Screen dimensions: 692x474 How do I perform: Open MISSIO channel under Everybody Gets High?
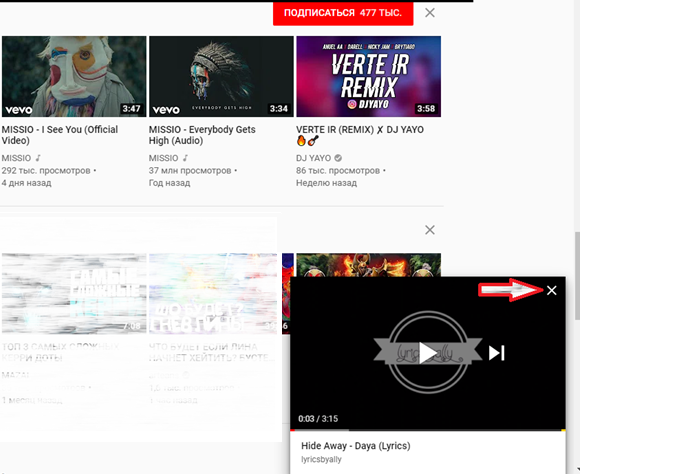163,158
